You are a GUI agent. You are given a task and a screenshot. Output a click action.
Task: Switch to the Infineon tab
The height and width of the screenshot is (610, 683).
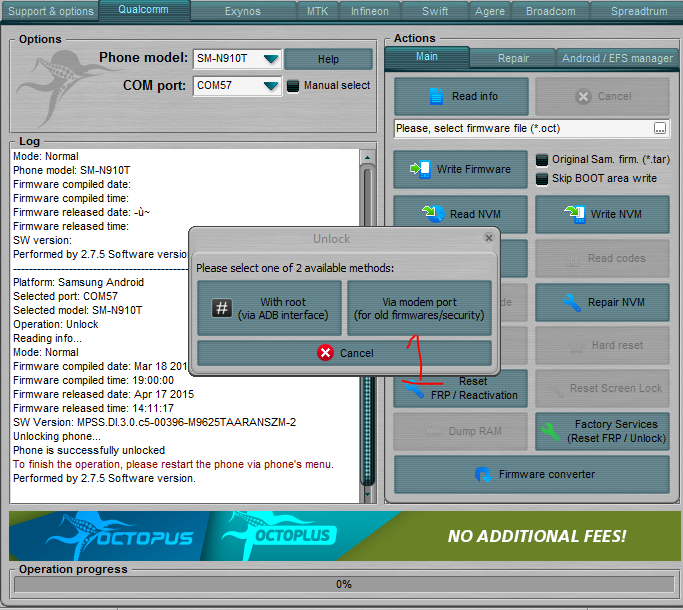[x=370, y=11]
